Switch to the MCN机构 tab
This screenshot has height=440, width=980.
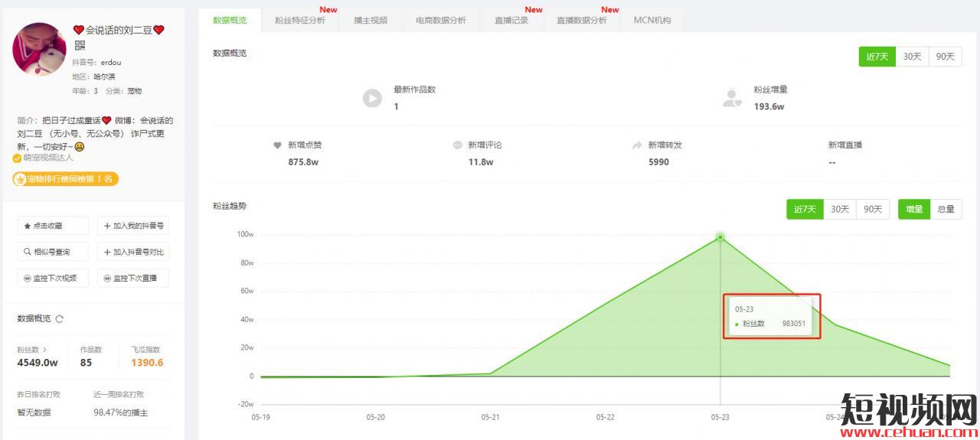click(652, 20)
